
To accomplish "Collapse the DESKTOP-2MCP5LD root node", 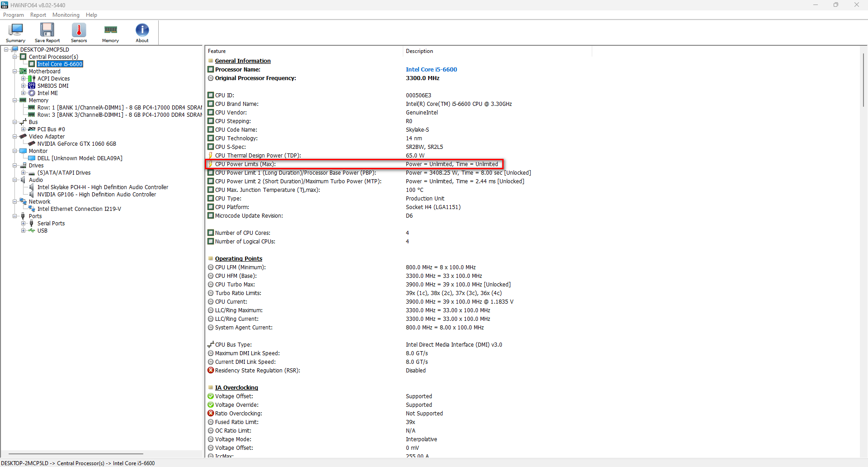I will point(6,49).
